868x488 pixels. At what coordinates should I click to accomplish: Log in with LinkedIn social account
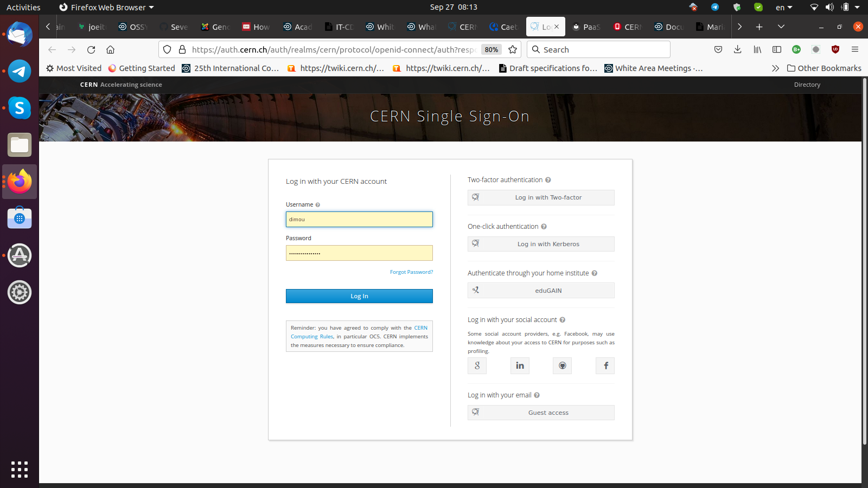(x=520, y=365)
